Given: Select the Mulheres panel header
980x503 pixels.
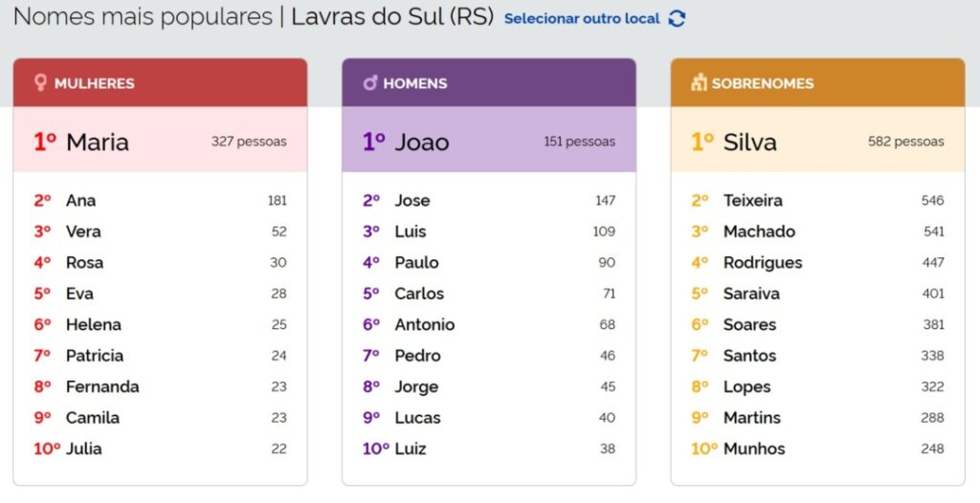Looking at the screenshot, I should (x=160, y=83).
